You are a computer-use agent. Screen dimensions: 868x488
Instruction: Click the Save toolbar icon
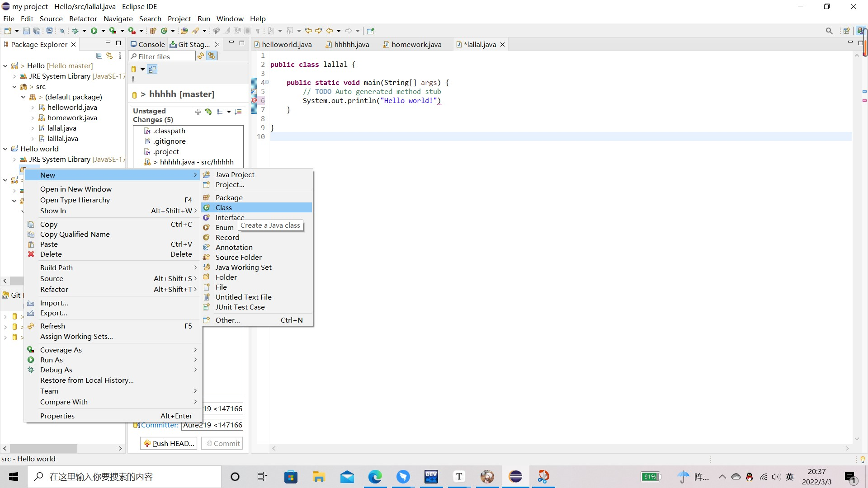point(26,31)
